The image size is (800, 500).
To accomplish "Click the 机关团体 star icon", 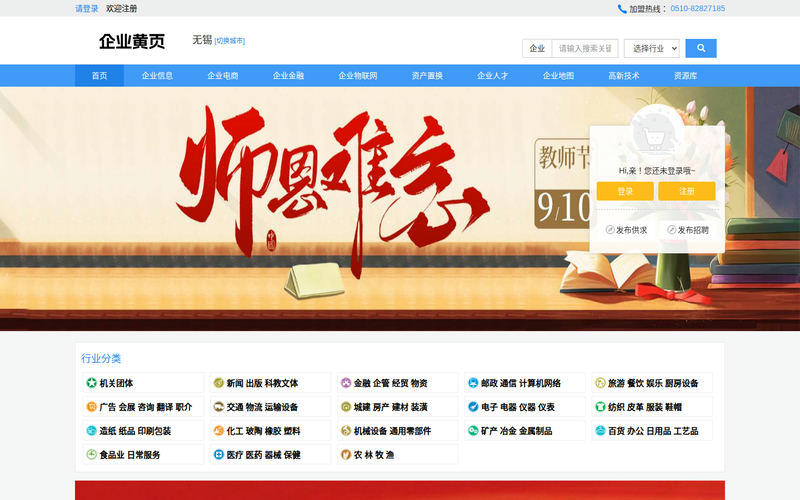I will click(x=91, y=383).
